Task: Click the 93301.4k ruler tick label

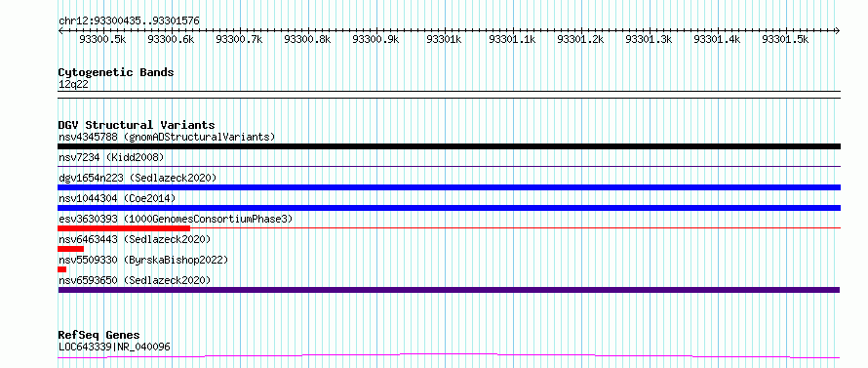Action: tap(717, 39)
